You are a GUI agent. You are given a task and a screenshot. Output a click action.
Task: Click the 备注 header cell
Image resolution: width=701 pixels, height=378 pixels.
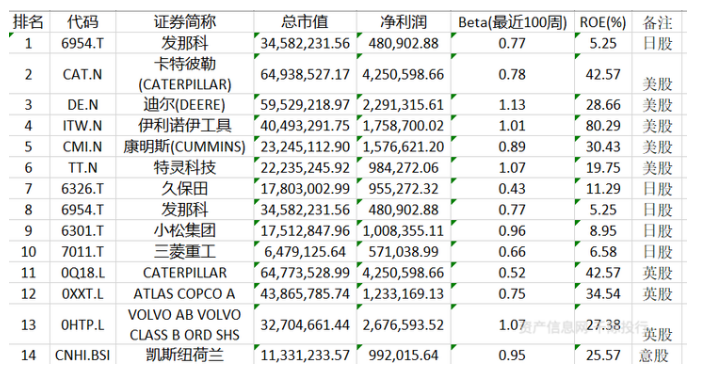tap(657, 22)
